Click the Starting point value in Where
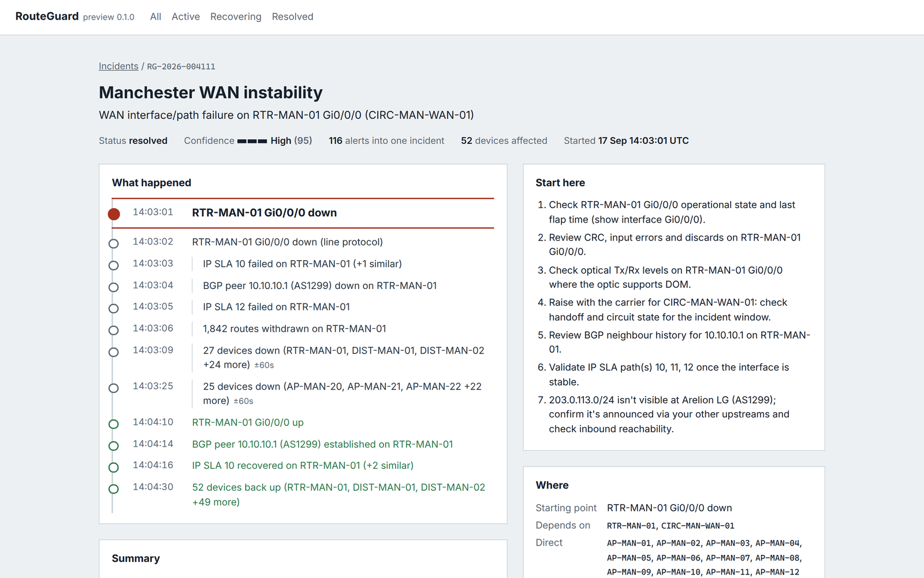924x578 pixels. [669, 508]
